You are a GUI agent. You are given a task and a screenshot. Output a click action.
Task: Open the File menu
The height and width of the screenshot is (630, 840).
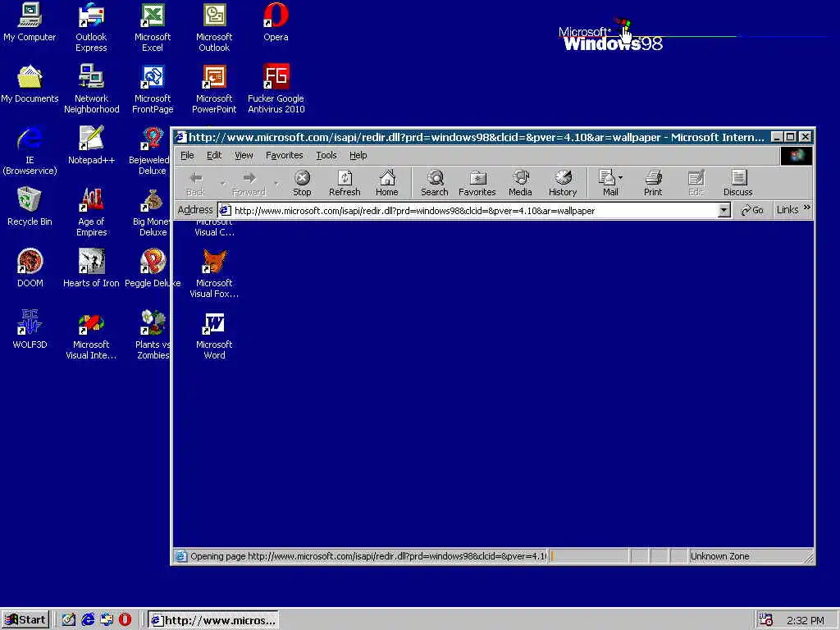click(x=187, y=155)
